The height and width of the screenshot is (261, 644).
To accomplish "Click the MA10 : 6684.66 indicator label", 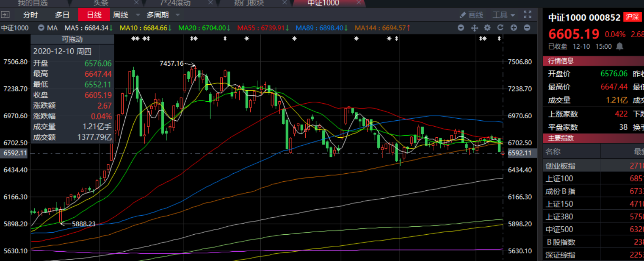I will [146, 28].
